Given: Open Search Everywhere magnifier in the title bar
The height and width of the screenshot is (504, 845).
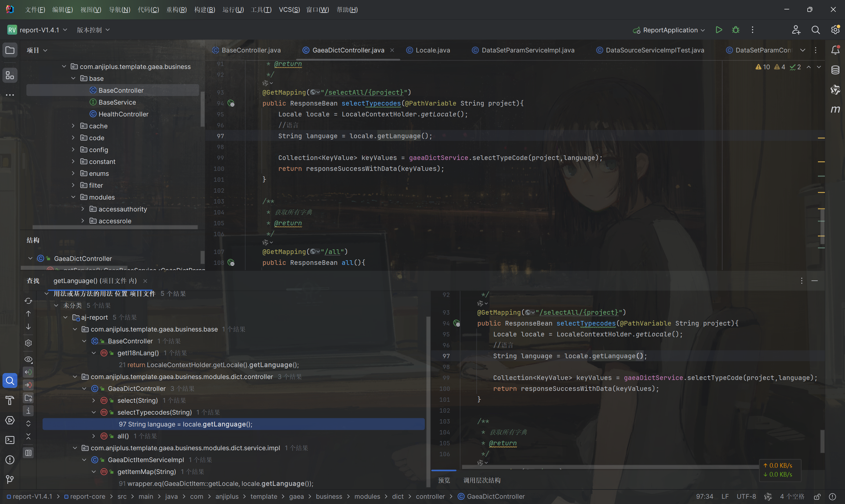Looking at the screenshot, I should coord(815,30).
